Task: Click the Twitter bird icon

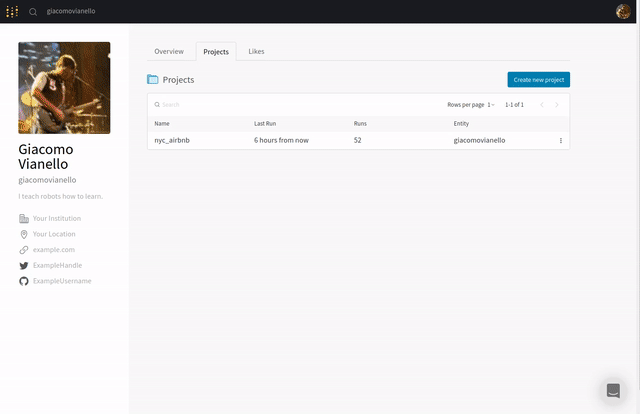Action: 24,266
